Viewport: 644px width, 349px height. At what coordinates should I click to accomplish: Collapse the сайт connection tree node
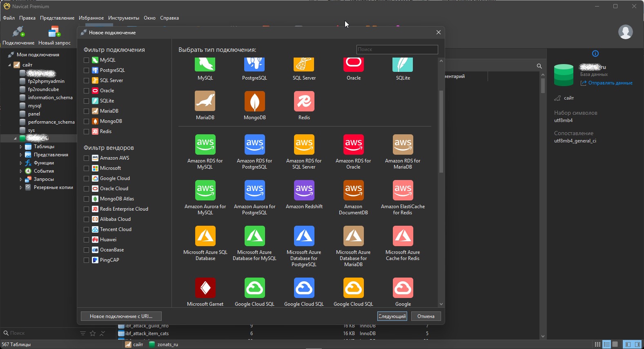click(9, 65)
